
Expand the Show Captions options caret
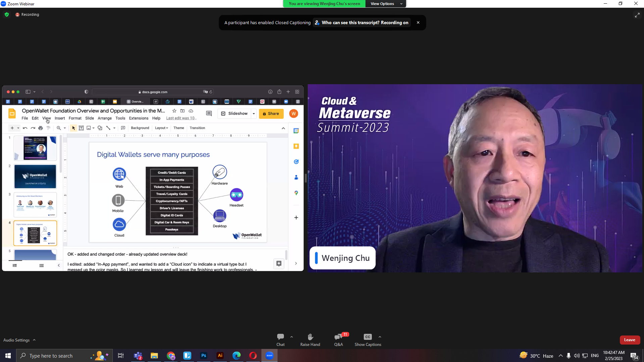tap(380, 337)
